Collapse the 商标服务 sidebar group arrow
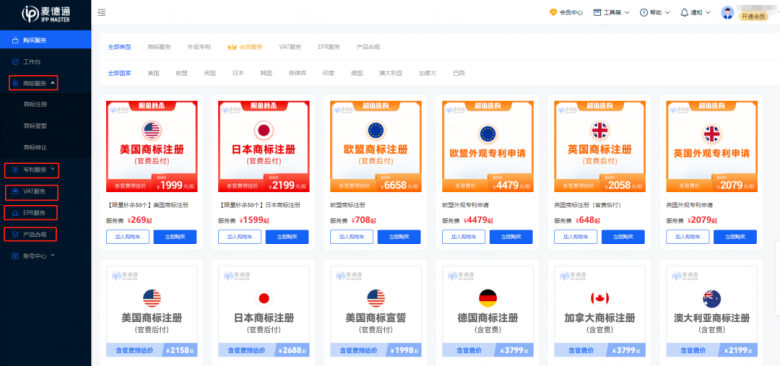The image size is (780, 366). tap(53, 84)
